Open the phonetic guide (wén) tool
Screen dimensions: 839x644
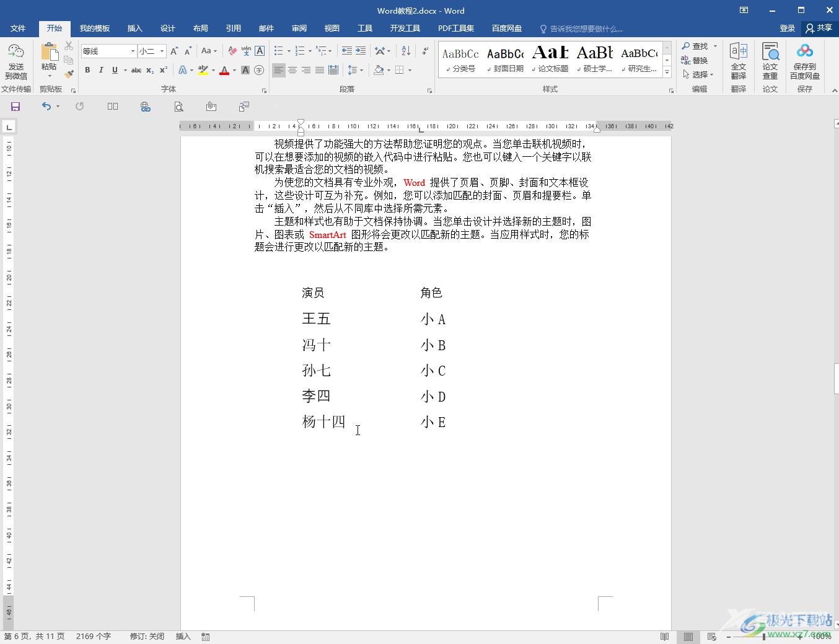pyautogui.click(x=246, y=51)
